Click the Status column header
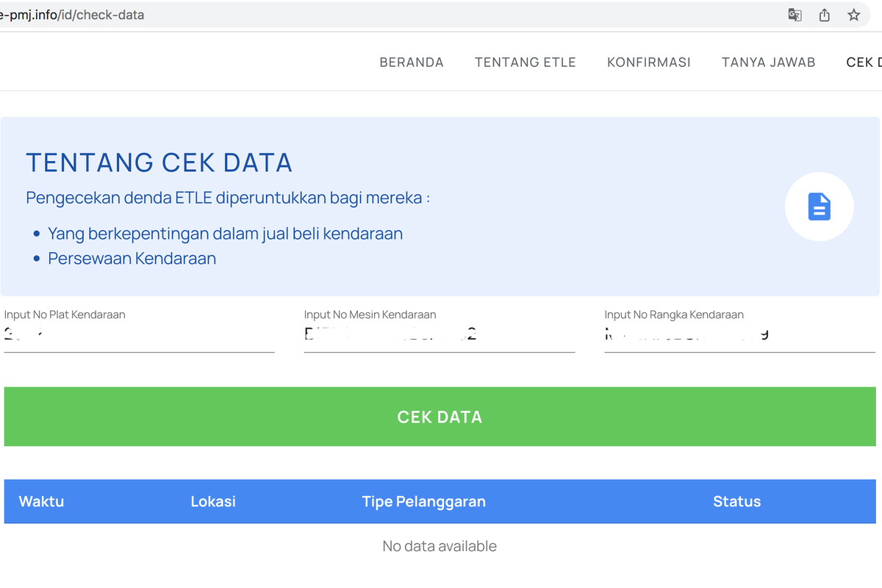882x588 pixels. point(736,501)
